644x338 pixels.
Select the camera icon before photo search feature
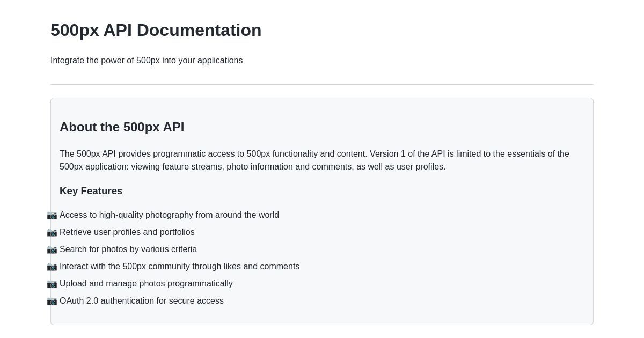(52, 250)
